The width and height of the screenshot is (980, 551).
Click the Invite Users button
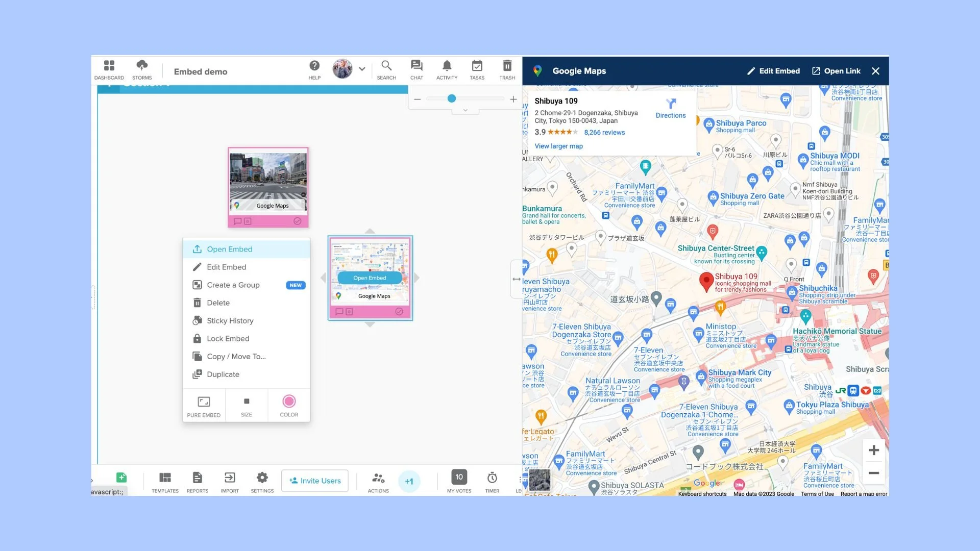(x=315, y=481)
